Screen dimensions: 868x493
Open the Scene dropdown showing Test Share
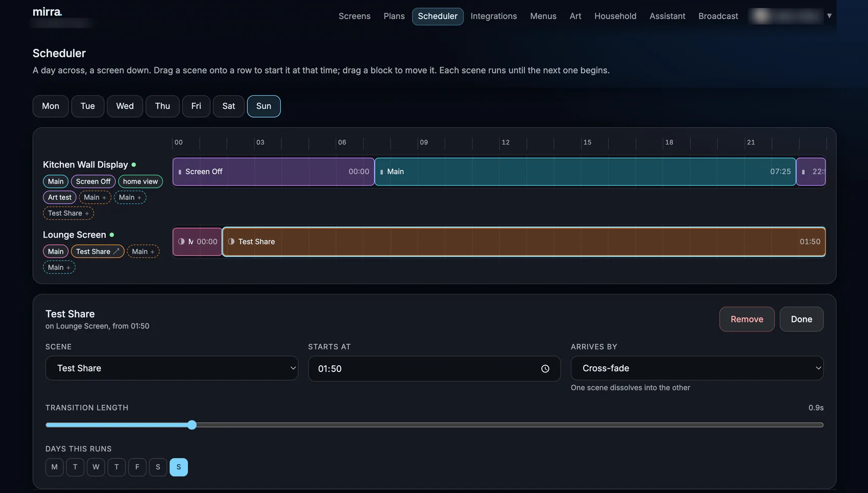[172, 368]
